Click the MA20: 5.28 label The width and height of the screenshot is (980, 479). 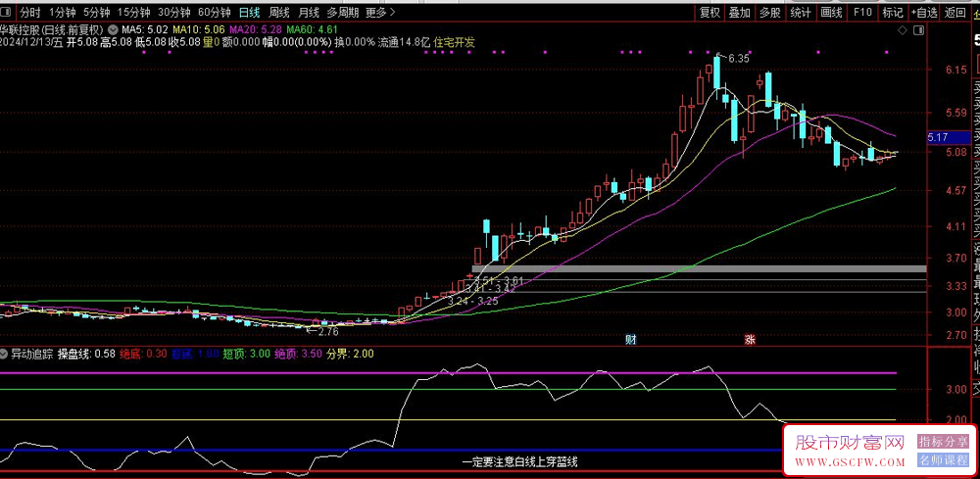click(x=256, y=28)
